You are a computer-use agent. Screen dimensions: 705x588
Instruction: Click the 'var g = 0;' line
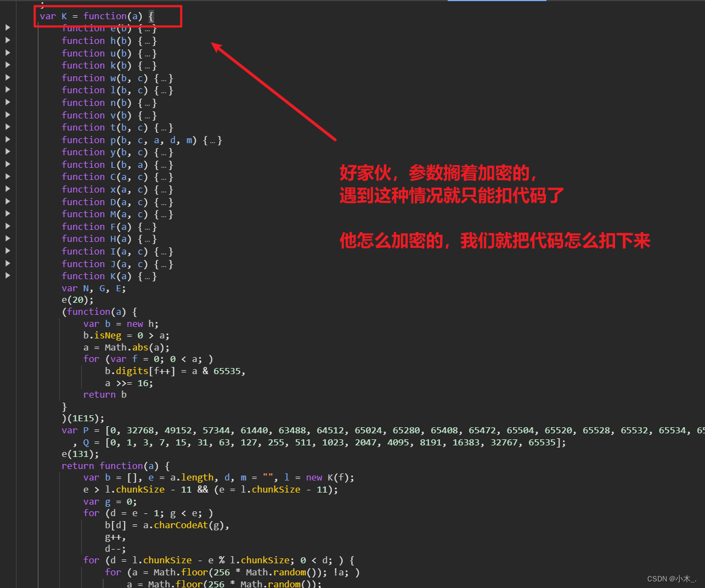(x=110, y=502)
